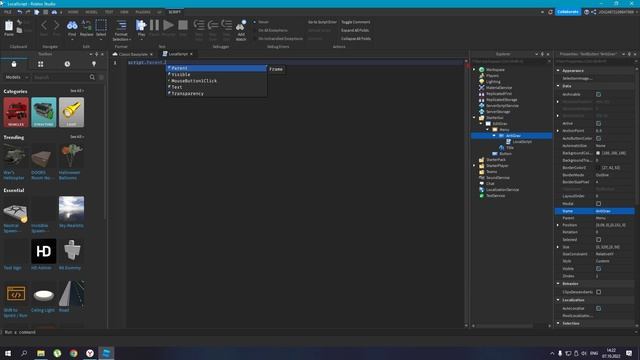Toggle the Modal property checkbox
The image size is (640, 360).
[598, 203]
